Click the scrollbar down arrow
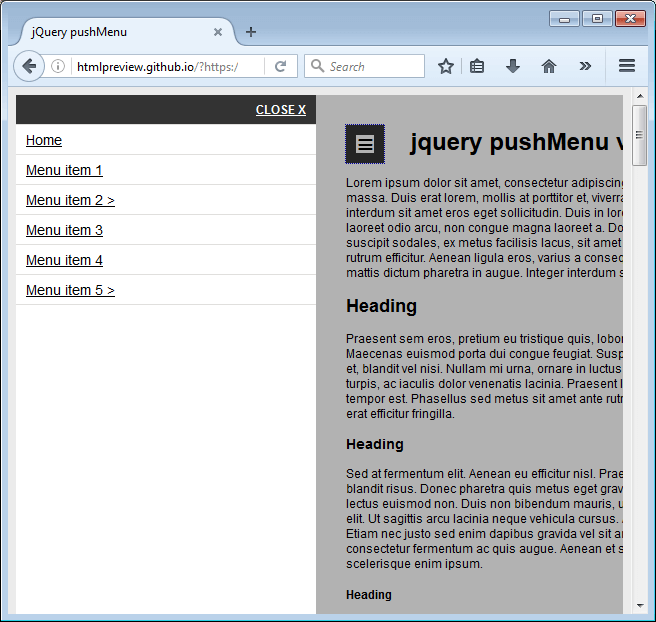Screen dimensions: 656x622 click(640, 605)
